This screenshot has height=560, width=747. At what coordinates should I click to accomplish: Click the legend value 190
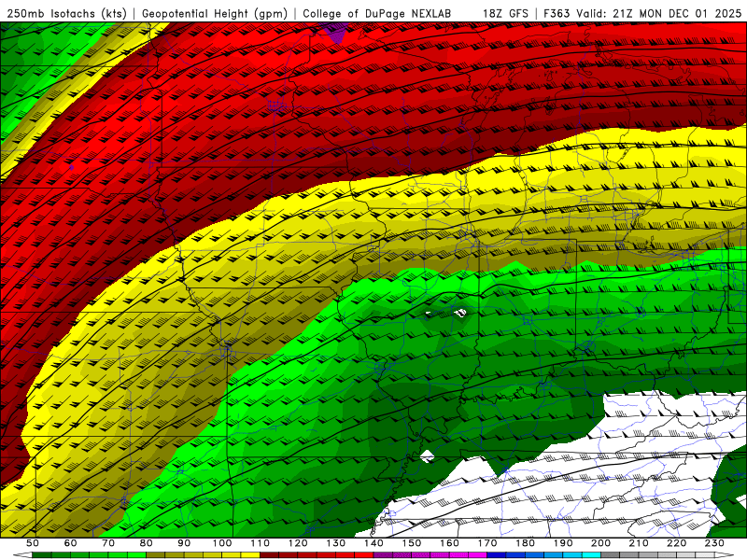[x=563, y=543]
